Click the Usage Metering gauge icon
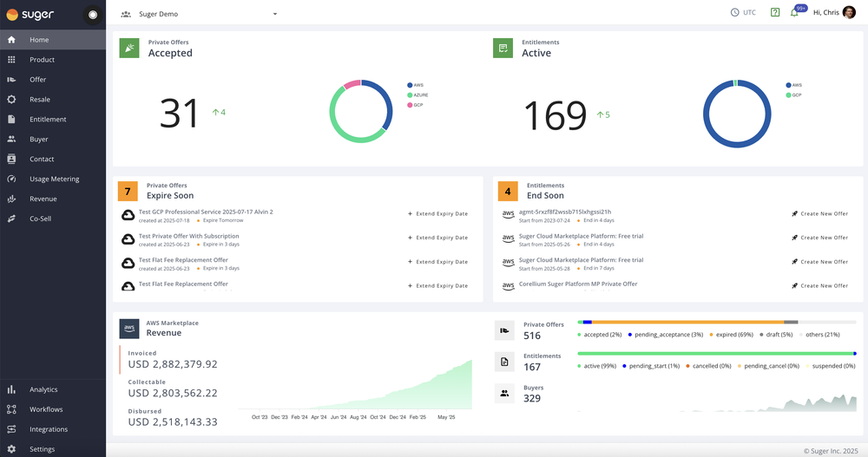 point(11,179)
